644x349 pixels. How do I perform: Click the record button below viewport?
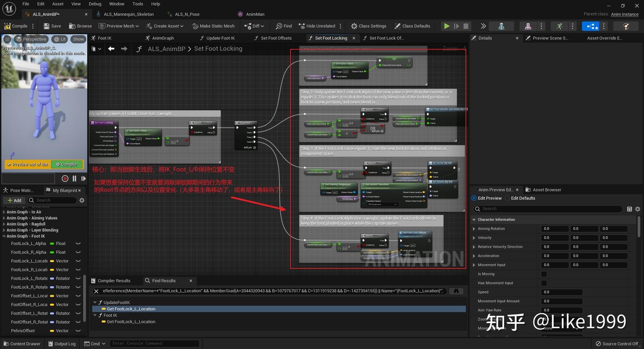coord(65,179)
